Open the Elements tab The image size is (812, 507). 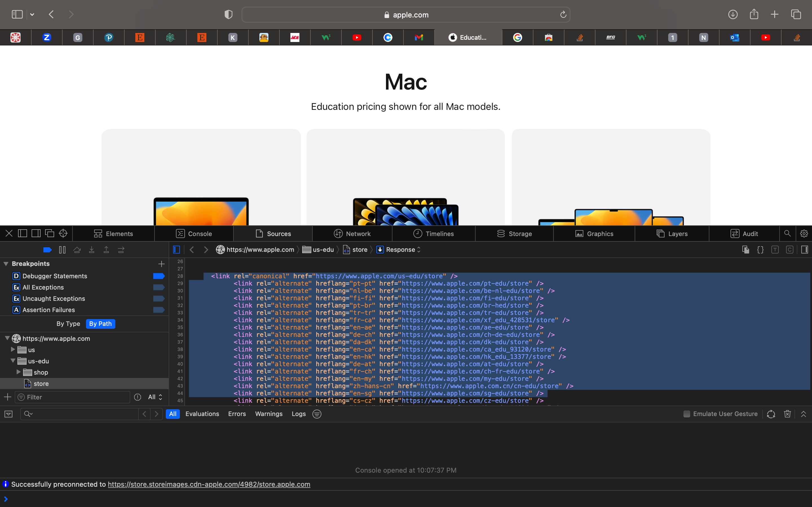coord(113,234)
